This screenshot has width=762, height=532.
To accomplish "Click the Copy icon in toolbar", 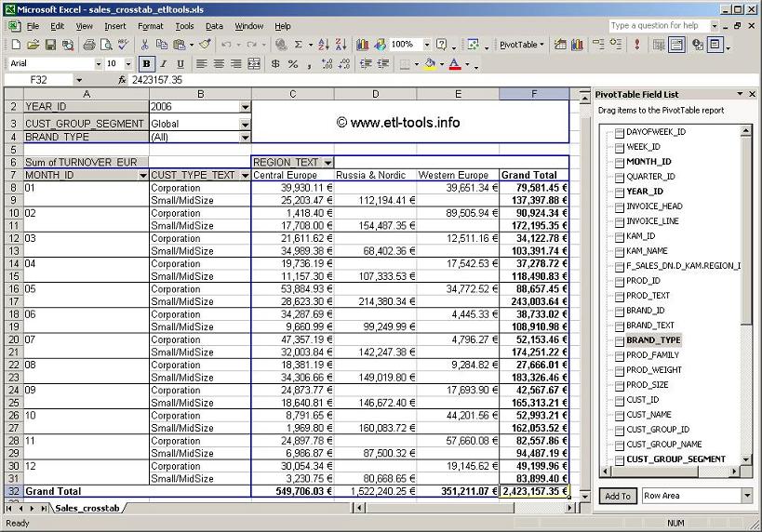I will [161, 45].
